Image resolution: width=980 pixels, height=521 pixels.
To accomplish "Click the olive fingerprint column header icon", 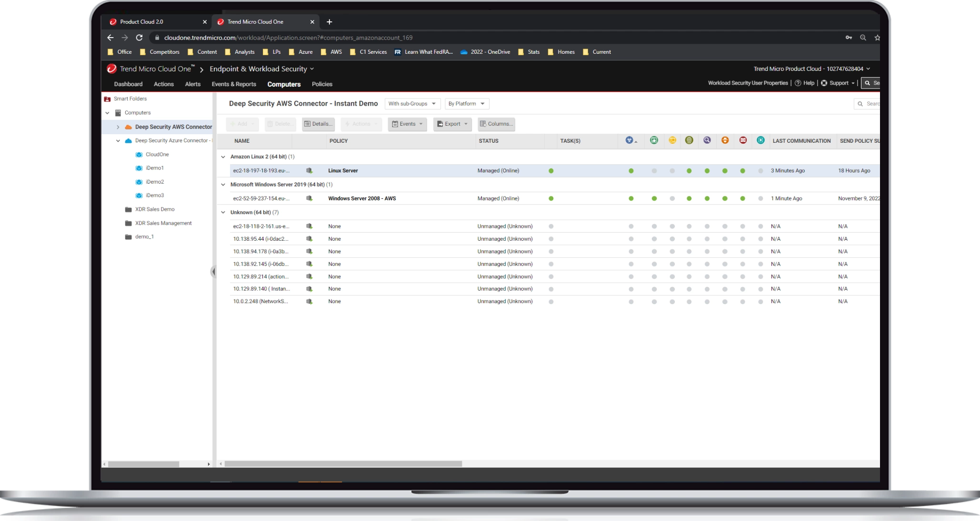I will coord(689,140).
